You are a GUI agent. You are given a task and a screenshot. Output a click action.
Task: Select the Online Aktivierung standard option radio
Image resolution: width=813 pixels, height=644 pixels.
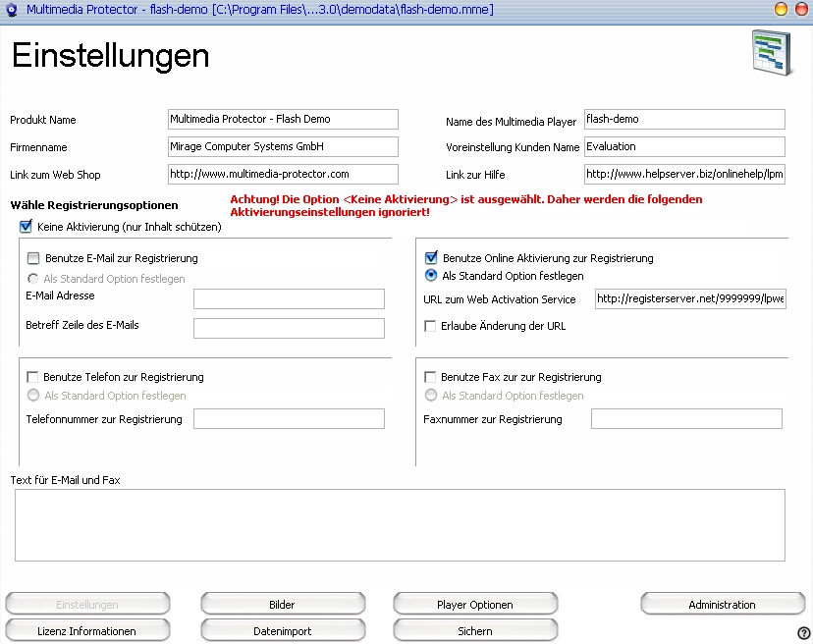(431, 275)
